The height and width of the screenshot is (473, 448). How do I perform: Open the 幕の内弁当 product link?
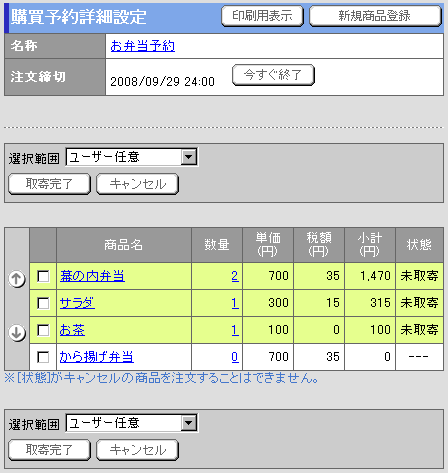[92, 276]
